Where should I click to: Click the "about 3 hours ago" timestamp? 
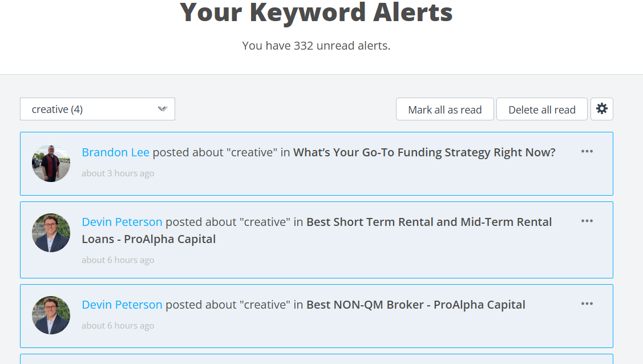coord(118,173)
